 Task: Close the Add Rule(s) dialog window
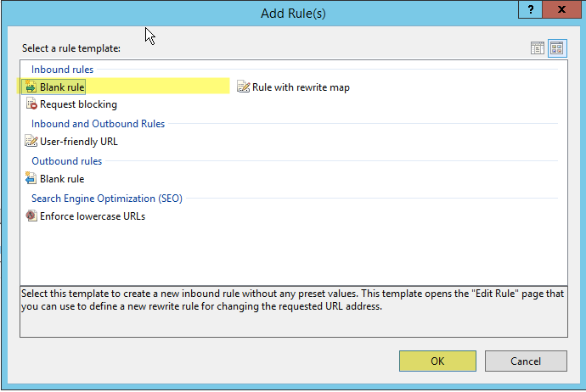[561, 9]
